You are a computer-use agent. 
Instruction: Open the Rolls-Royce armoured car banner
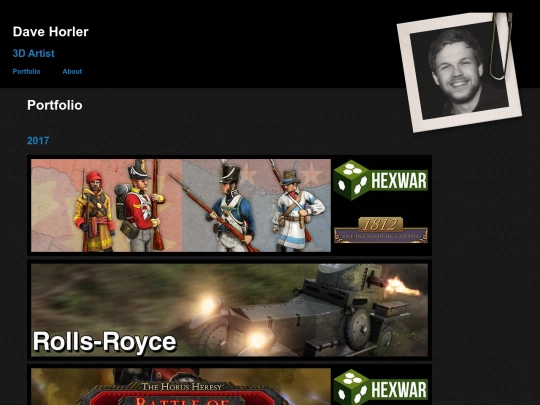point(229,310)
